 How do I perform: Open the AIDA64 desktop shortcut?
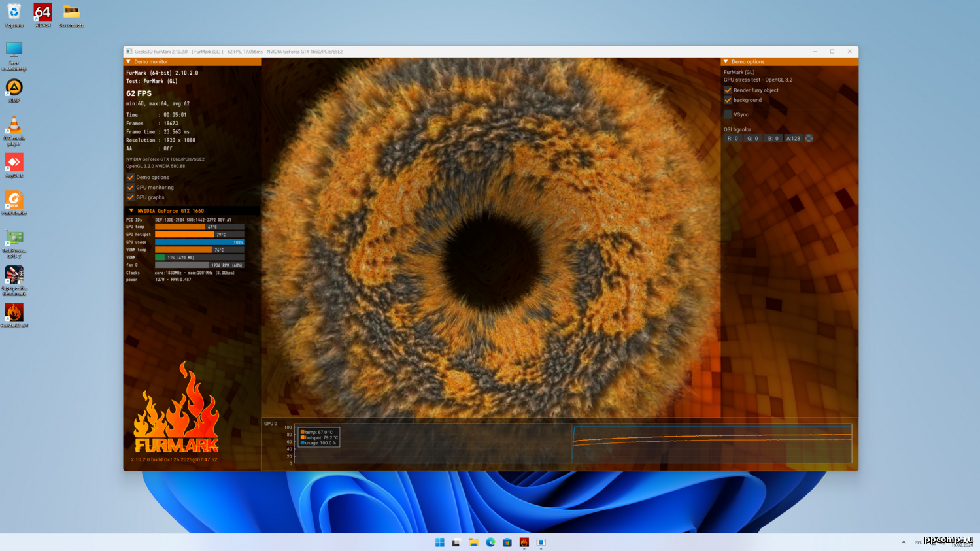coord(42,13)
